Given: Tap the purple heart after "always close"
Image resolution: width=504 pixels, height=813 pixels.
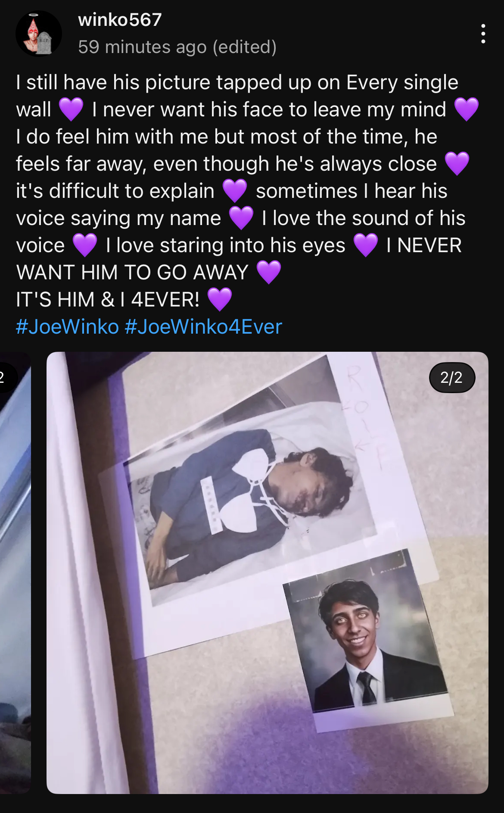Looking at the screenshot, I should click(457, 164).
